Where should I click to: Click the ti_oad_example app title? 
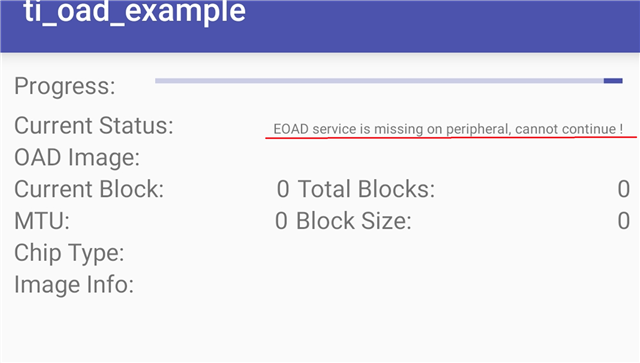(x=135, y=11)
